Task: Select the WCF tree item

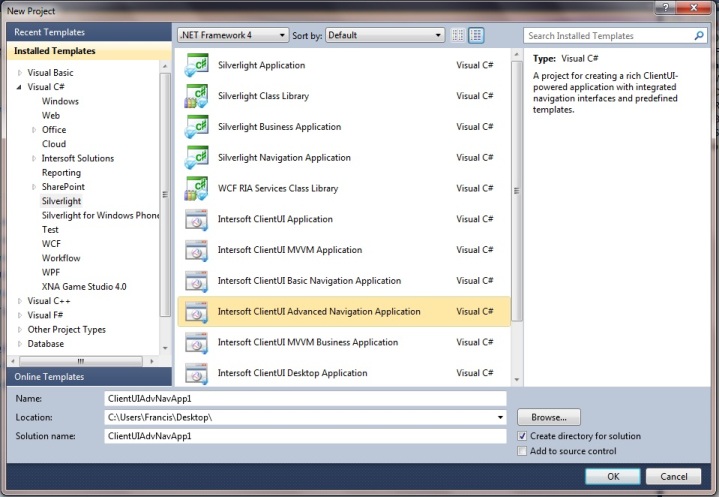Action: (x=51, y=243)
